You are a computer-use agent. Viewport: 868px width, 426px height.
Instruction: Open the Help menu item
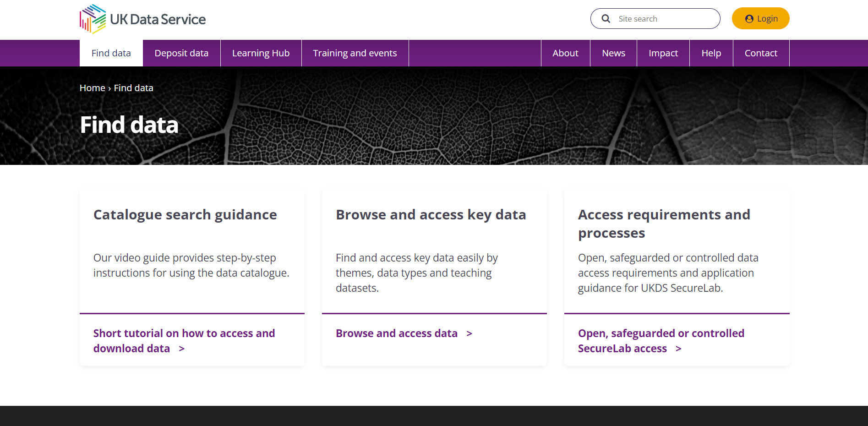pyautogui.click(x=711, y=53)
